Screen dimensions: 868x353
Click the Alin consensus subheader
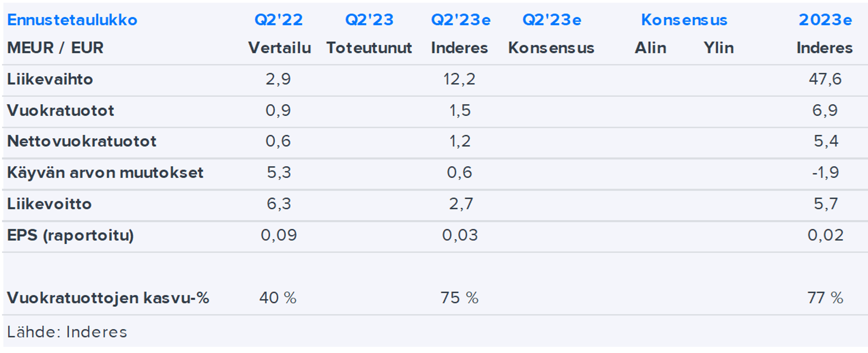point(650,48)
